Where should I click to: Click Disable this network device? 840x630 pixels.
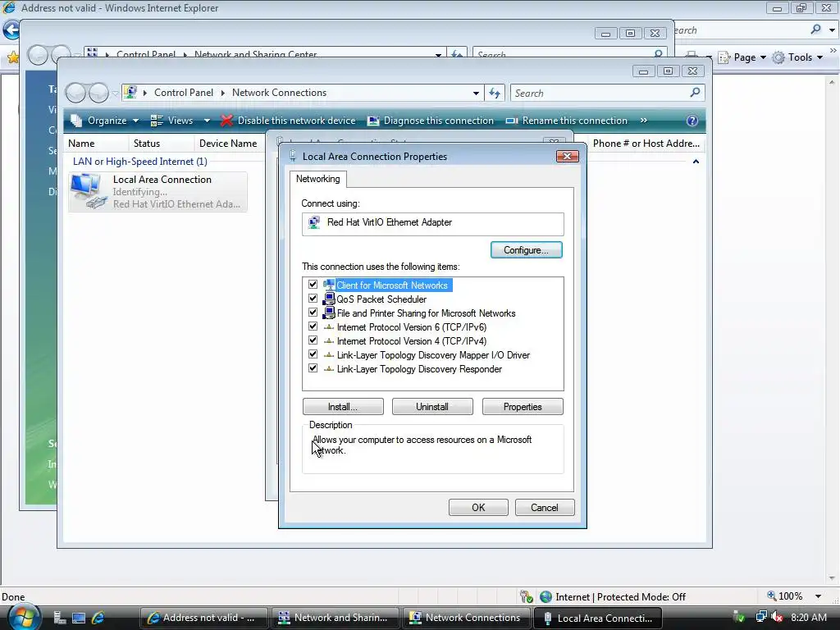tap(288, 121)
